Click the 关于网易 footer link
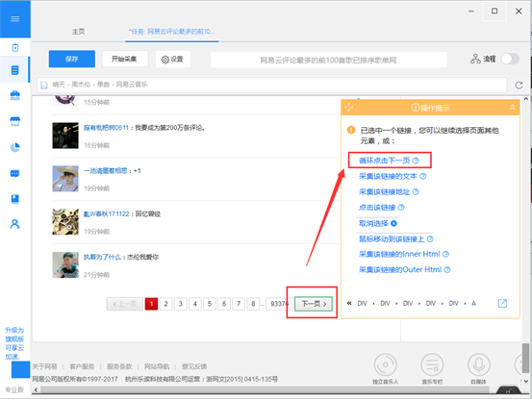Image resolution: width=532 pixels, height=399 pixels. [x=44, y=366]
